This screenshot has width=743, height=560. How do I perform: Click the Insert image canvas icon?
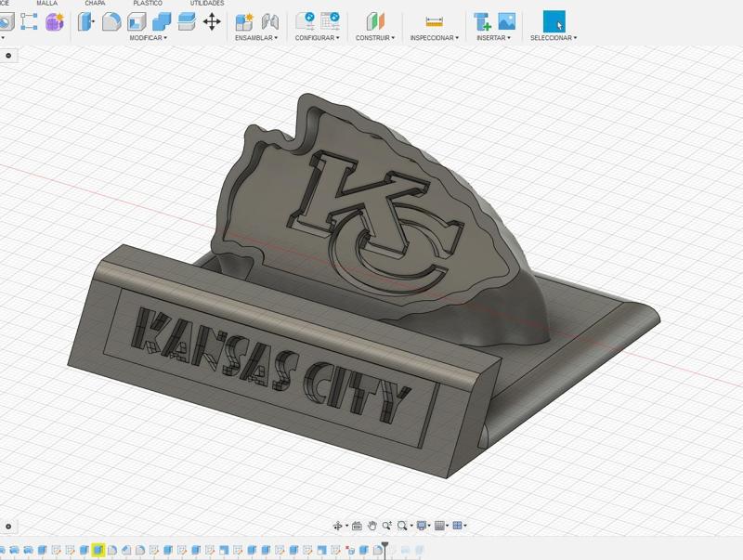506,21
